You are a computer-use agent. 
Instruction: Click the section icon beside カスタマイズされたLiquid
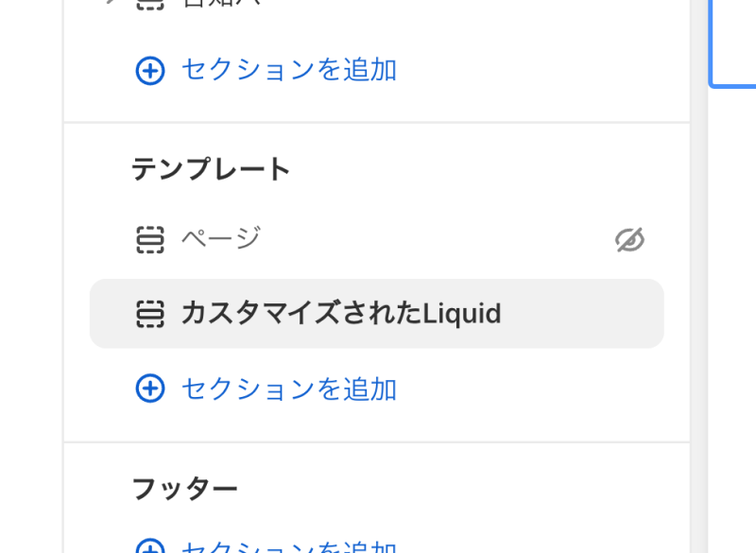[150, 314]
